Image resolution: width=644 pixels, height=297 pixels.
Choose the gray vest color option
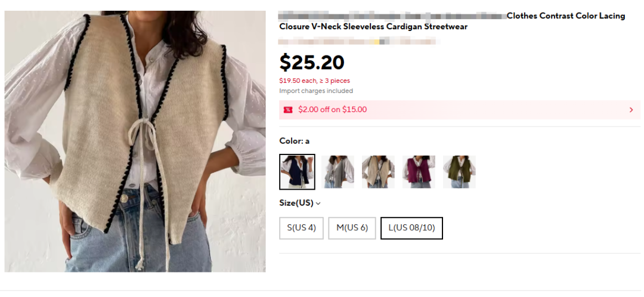coord(338,172)
